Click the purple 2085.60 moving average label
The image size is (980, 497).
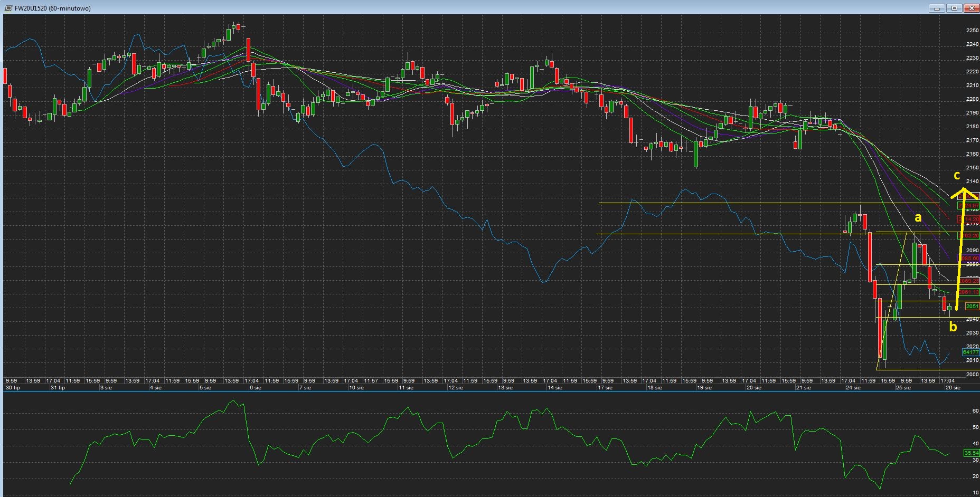[970, 259]
